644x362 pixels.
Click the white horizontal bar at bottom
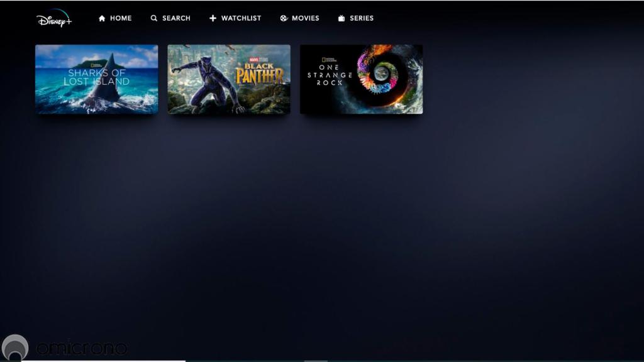(104, 361)
